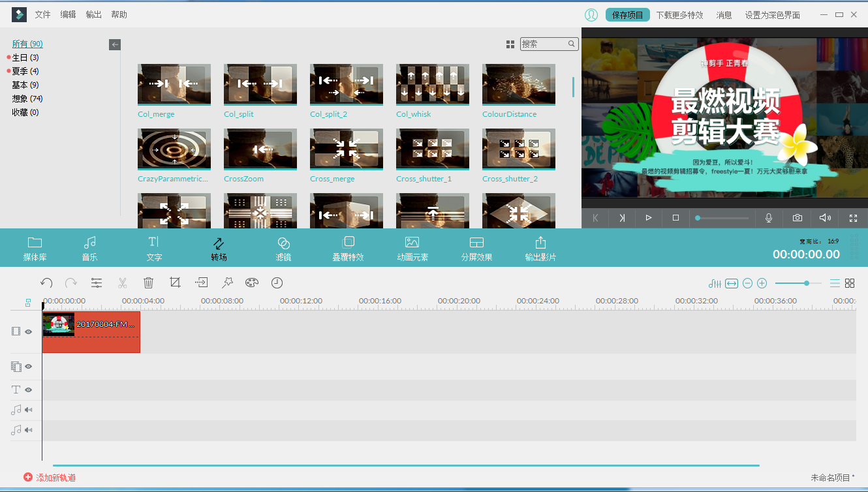Play the preview video
Viewport: 868px width, 492px height.
pyautogui.click(x=648, y=218)
